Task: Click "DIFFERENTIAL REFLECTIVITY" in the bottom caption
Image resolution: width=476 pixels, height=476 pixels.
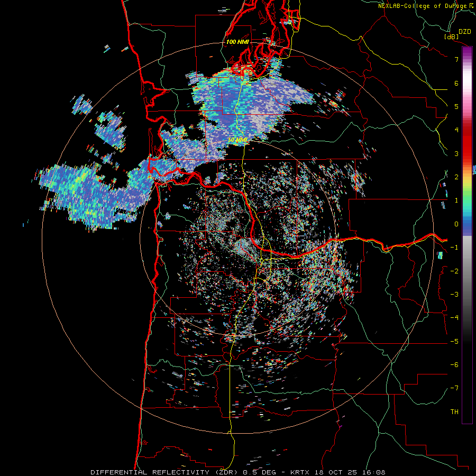Action: [150, 472]
